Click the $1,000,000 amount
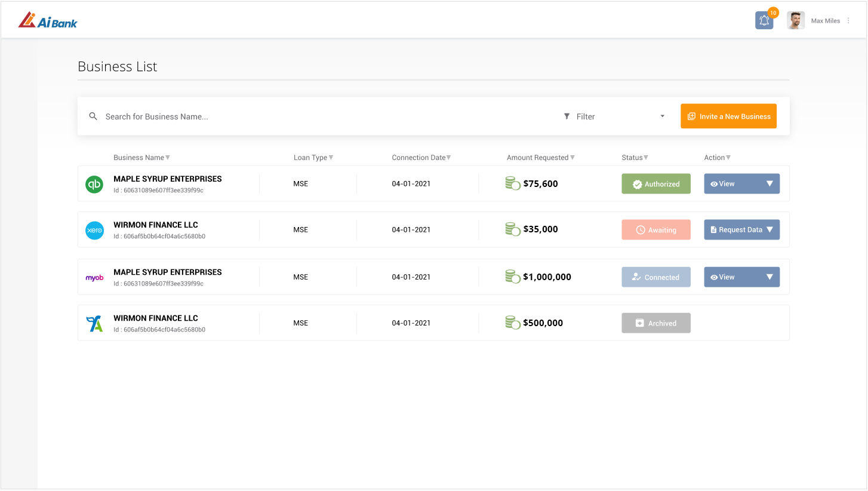This screenshot has width=868, height=491. (x=547, y=277)
